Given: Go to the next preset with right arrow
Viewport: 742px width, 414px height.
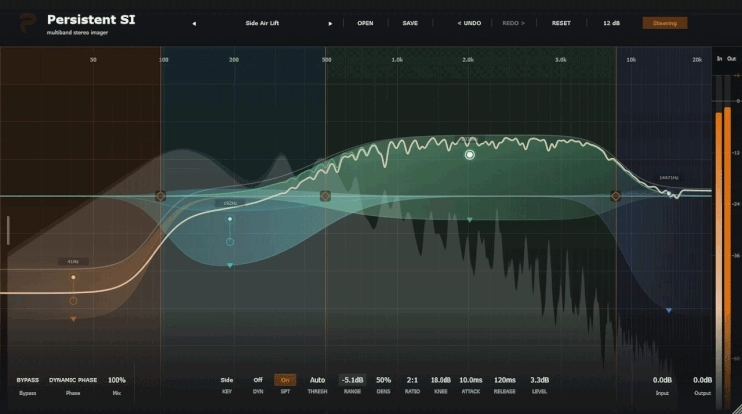Looking at the screenshot, I should 330,24.
